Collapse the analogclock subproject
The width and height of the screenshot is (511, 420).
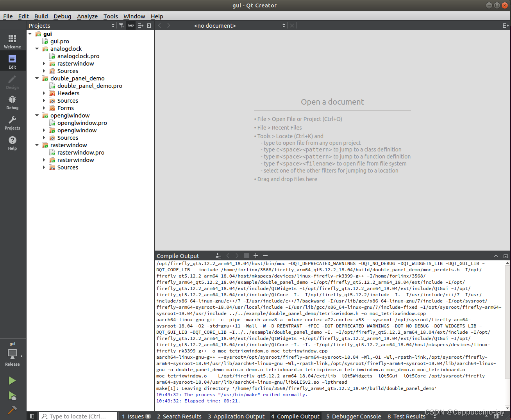pos(37,49)
